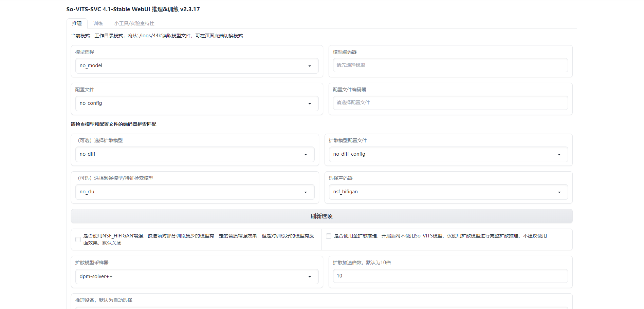This screenshot has width=644, height=309.
Task: Open the 小工具/实验室特性 tab
Action: pos(134,23)
